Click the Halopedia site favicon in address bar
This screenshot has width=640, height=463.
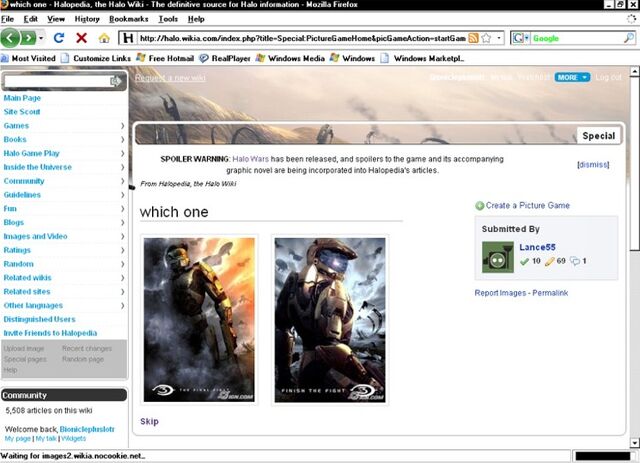128,38
